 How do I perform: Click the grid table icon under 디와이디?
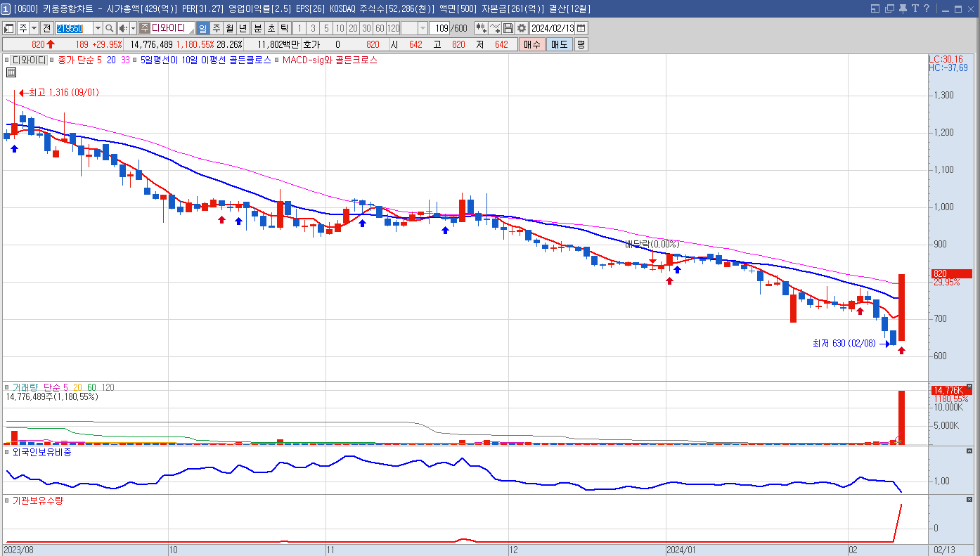click(11, 72)
